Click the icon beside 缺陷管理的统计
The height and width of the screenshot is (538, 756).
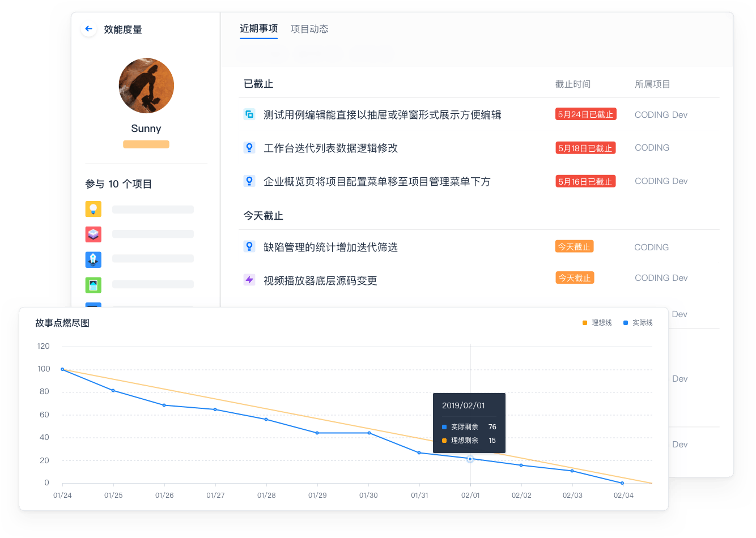pyautogui.click(x=249, y=247)
